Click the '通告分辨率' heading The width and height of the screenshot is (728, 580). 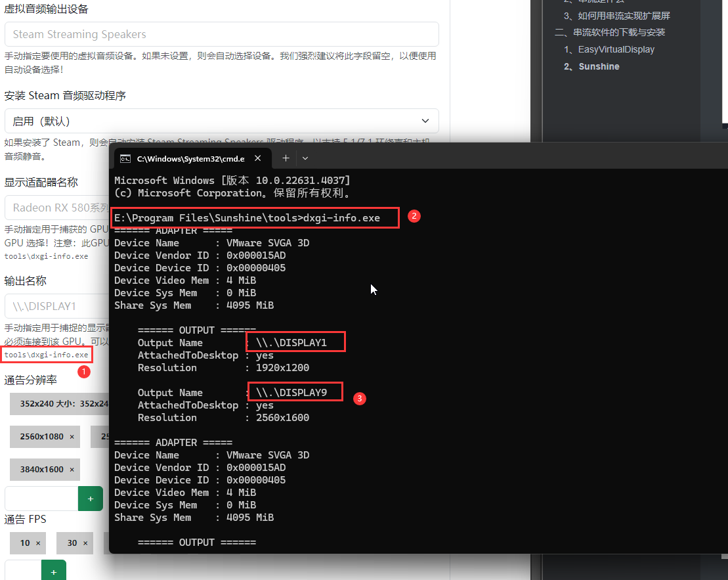coord(31,380)
